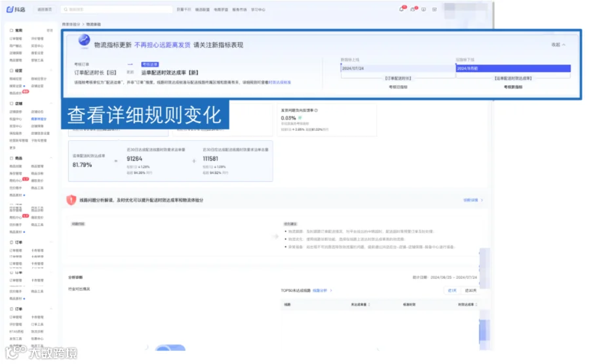Screen dimensions: 590x364
Task: Open the 时效达成标准 rules link
Action: 280,82
